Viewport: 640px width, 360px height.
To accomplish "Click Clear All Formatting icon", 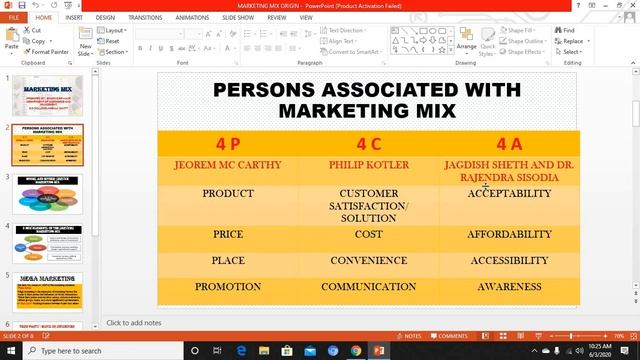I will 233,34.
